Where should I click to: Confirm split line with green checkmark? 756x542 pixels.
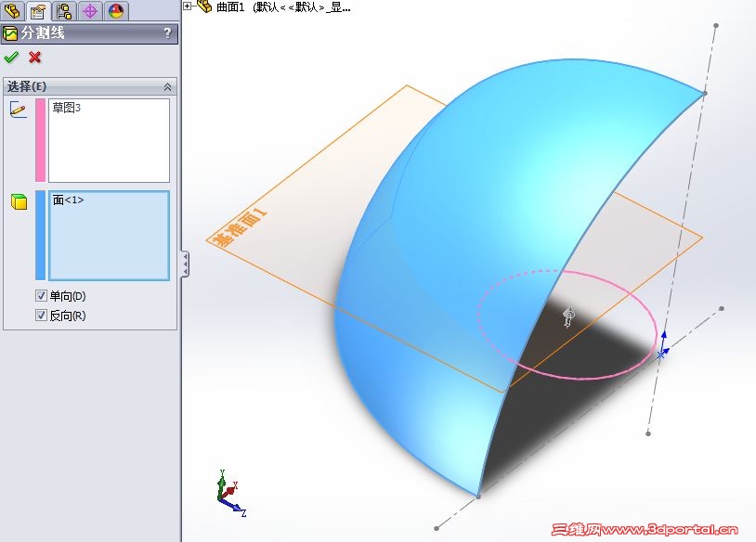[x=10, y=58]
